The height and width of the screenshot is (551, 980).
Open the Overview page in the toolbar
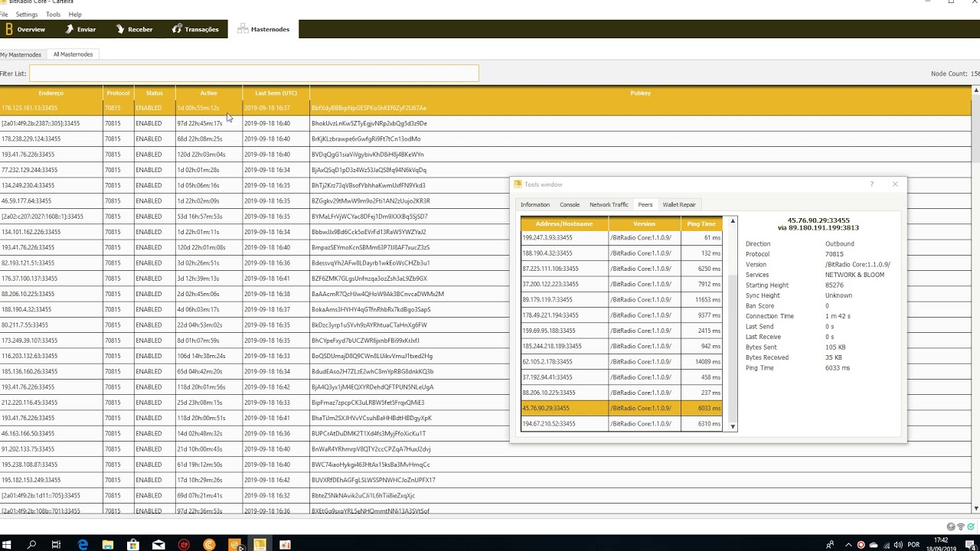coord(25,29)
